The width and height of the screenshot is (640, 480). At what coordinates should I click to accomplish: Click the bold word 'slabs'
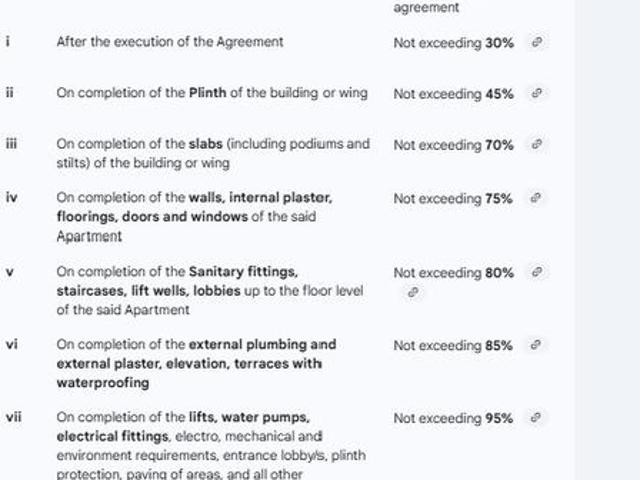pyautogui.click(x=205, y=144)
